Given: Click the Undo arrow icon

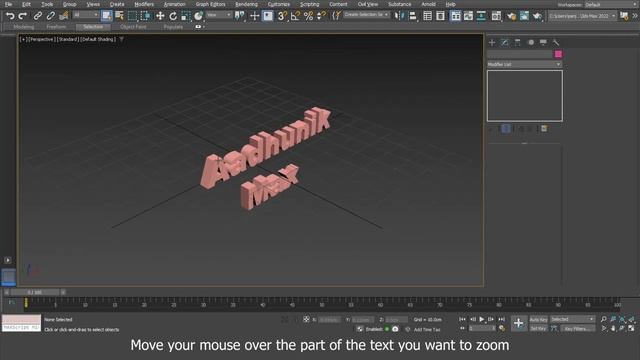Looking at the screenshot, I should pyautogui.click(x=10, y=16).
